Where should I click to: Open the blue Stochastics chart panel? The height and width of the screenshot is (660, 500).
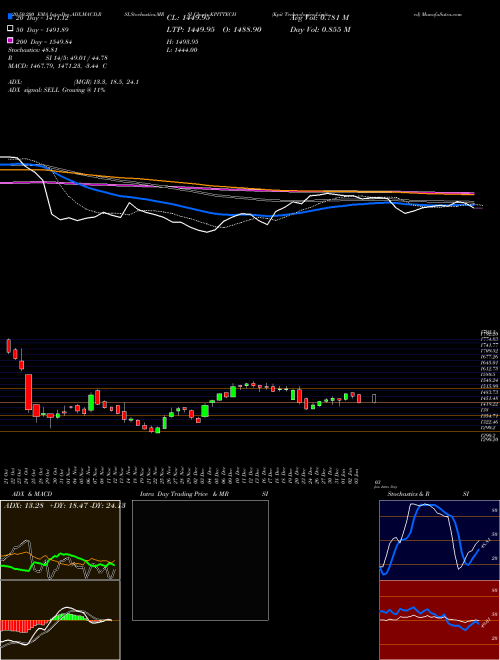click(439, 540)
